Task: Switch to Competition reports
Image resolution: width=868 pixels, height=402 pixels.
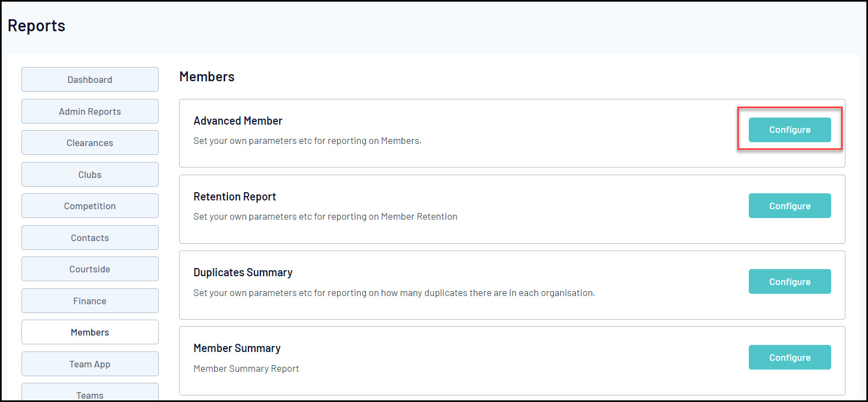Action: coord(90,206)
